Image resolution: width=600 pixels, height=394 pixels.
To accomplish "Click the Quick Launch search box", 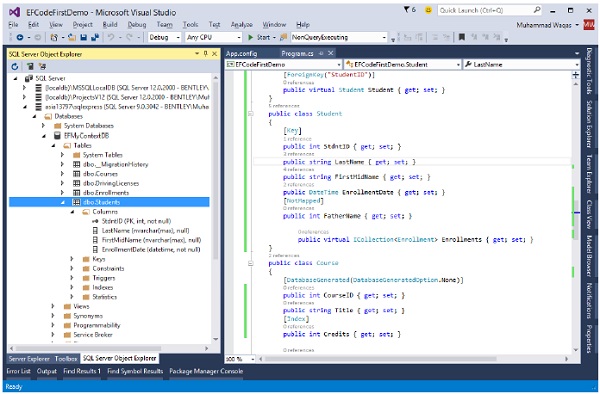I will 490,10.
